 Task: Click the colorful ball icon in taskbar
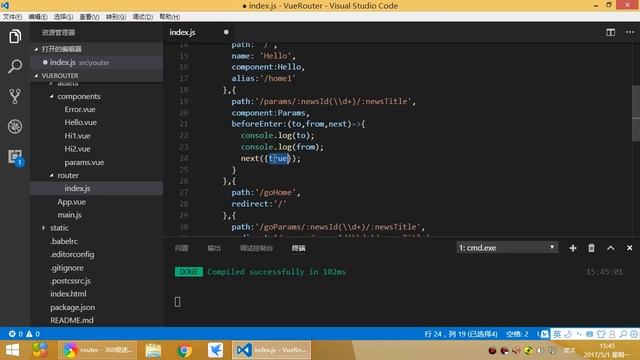tap(40, 350)
